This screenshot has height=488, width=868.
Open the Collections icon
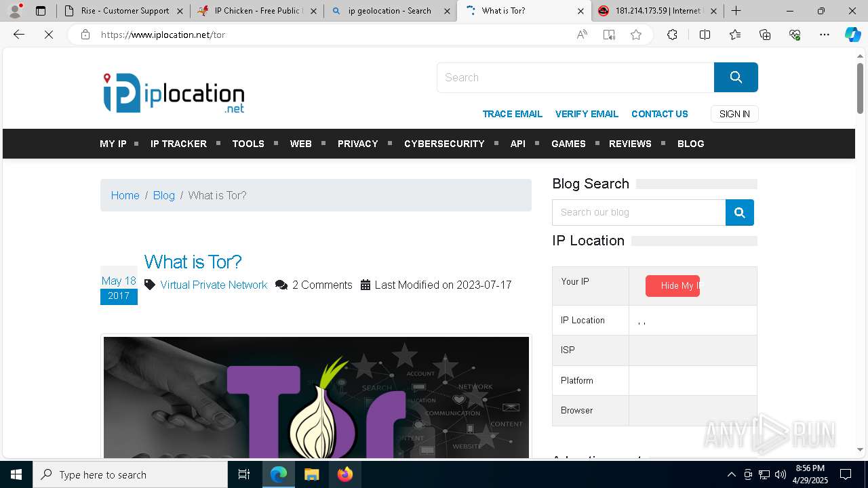pos(765,35)
